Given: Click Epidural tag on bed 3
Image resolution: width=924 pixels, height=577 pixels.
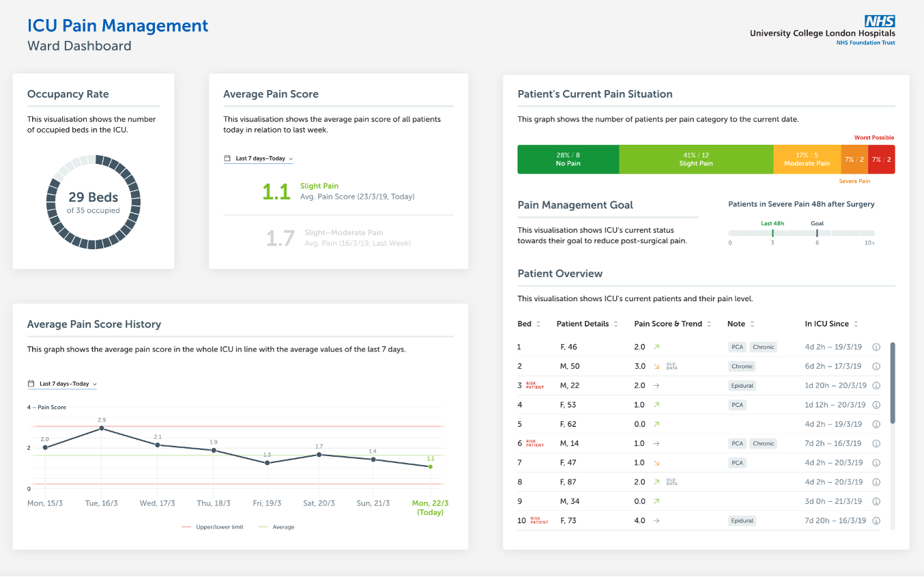Looking at the screenshot, I should (742, 386).
